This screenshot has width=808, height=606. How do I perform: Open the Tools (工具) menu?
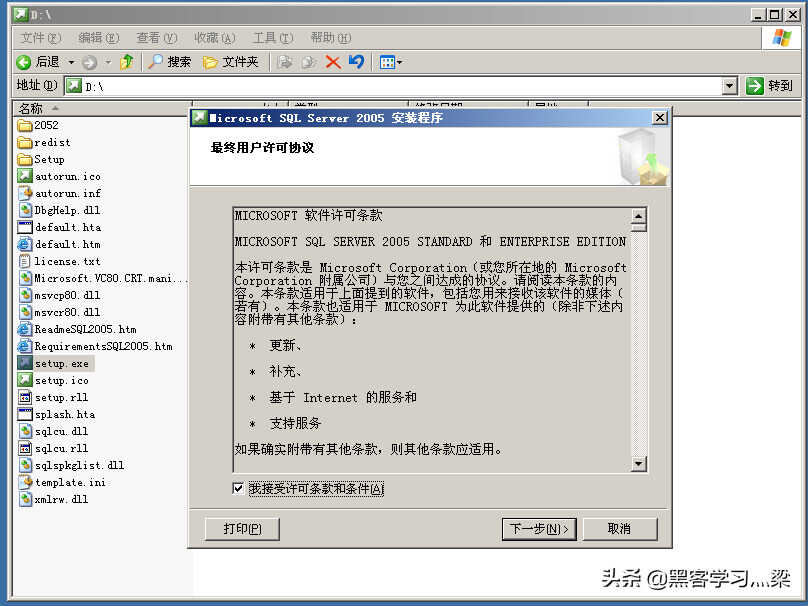(x=273, y=38)
